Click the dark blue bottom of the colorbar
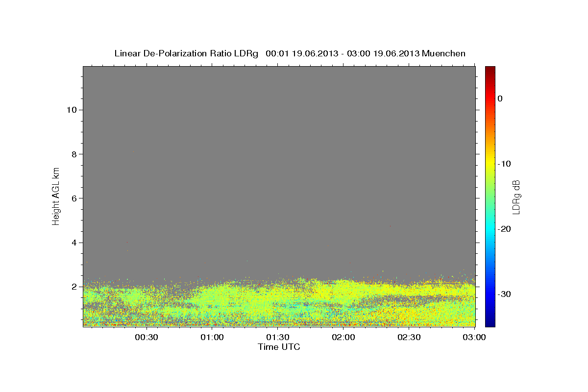Viewport: 588px width, 392px height. click(490, 322)
